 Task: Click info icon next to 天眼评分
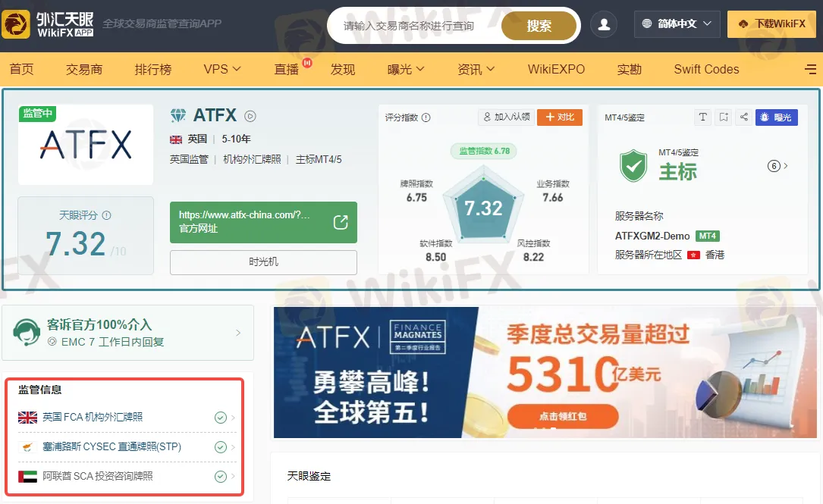(x=106, y=215)
